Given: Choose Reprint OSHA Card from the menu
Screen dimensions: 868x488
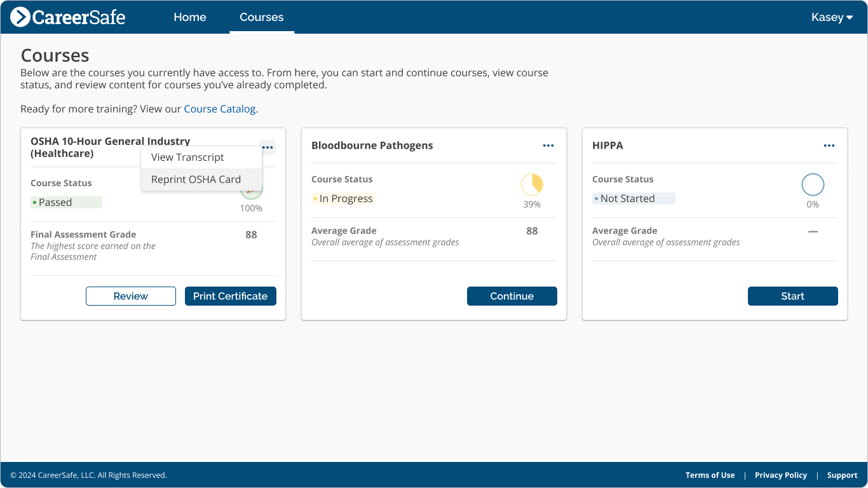Looking at the screenshot, I should click(x=201, y=179).
